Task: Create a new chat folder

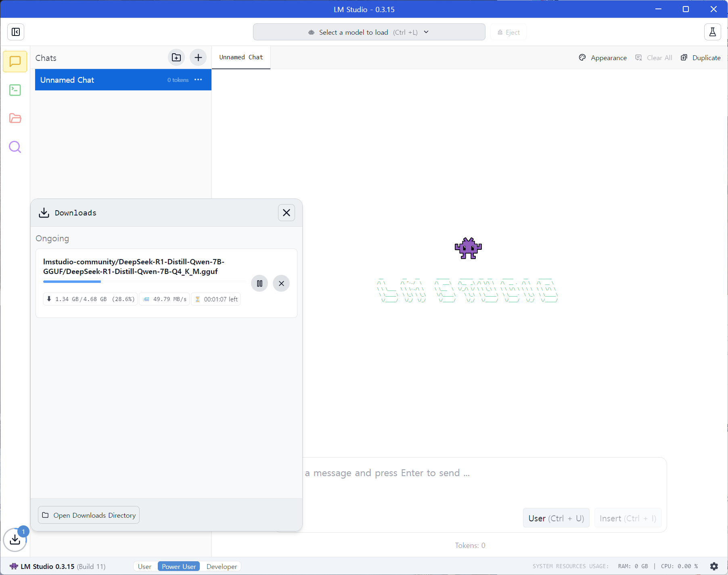Action: pyautogui.click(x=176, y=58)
